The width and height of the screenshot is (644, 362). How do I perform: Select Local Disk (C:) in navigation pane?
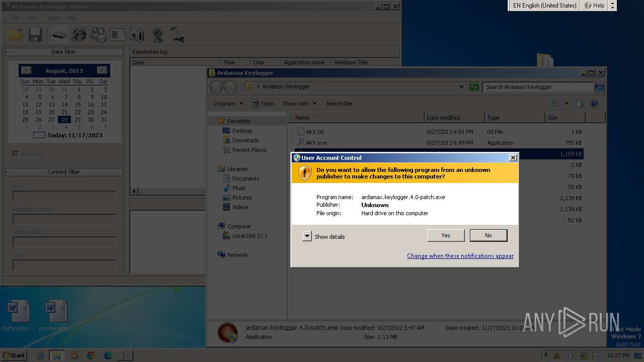click(250, 236)
